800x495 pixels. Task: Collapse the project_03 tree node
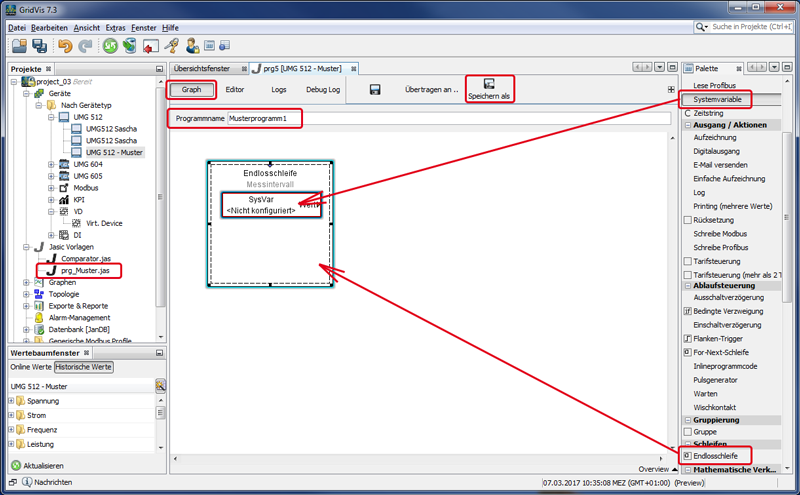click(14, 82)
